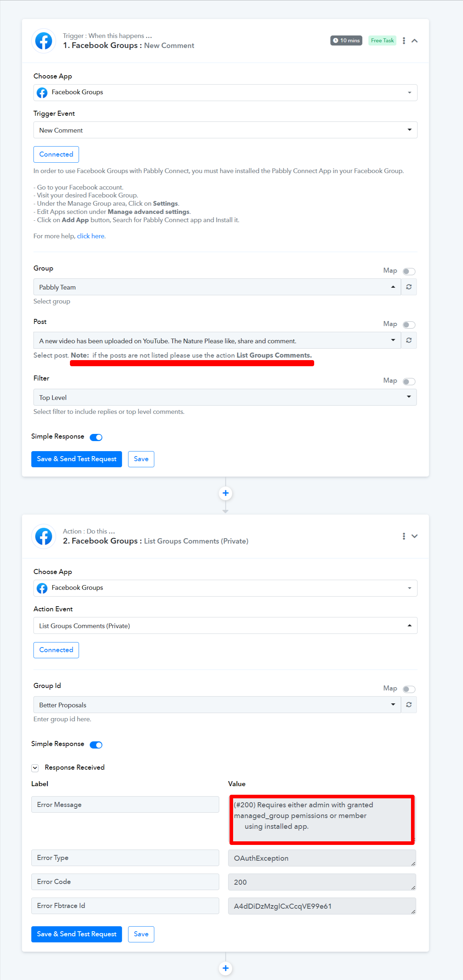Refresh the Post field list

pyautogui.click(x=408, y=340)
